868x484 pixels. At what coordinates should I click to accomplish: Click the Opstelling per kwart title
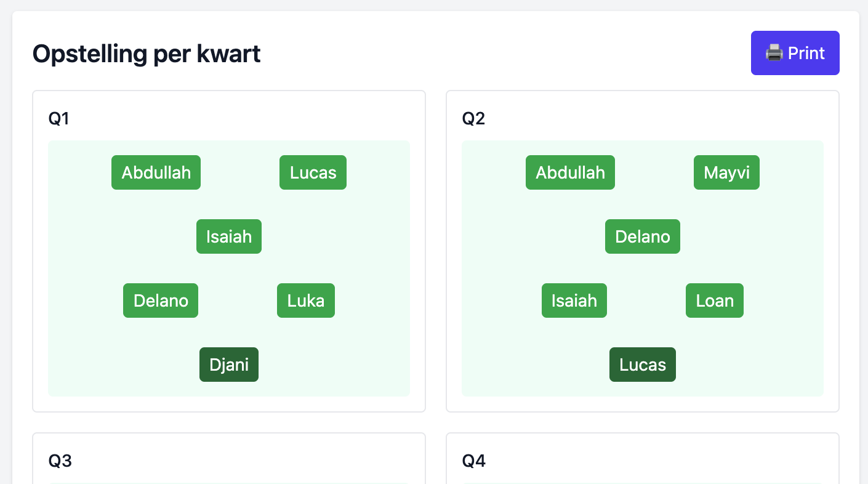pyautogui.click(x=147, y=54)
